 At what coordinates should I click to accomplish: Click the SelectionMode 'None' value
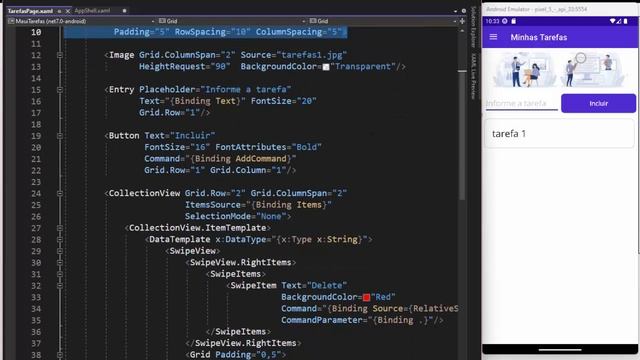pyautogui.click(x=271, y=216)
